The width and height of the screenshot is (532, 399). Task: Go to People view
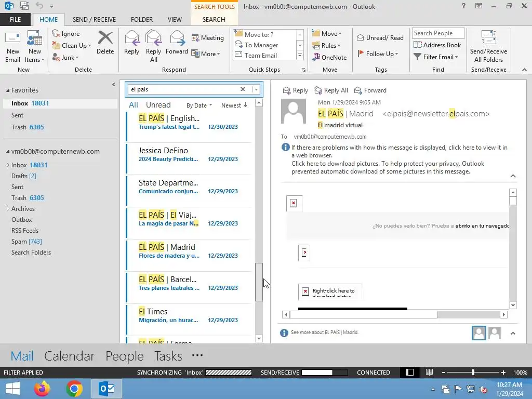tap(125, 355)
